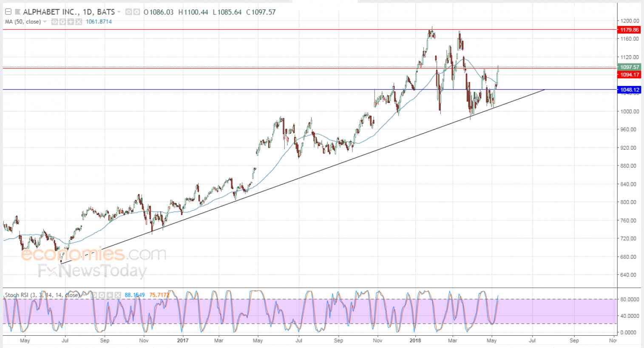The width and height of the screenshot is (644, 348).
Task: Open the Stoch RSI gear settings icon
Action: click(102, 295)
